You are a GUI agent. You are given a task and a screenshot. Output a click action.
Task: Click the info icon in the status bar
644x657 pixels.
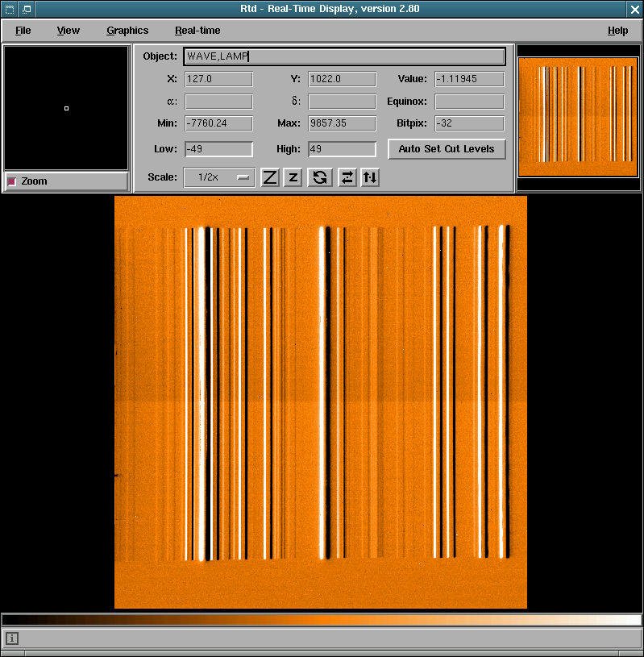tap(12, 638)
